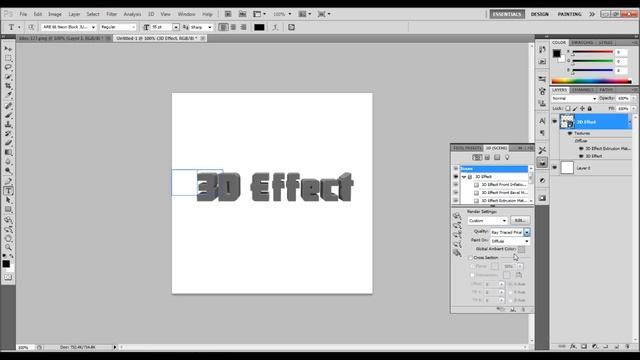The height and width of the screenshot is (360, 640).
Task: Open the Render Settings Custom preset dropdown
Action: (487, 220)
